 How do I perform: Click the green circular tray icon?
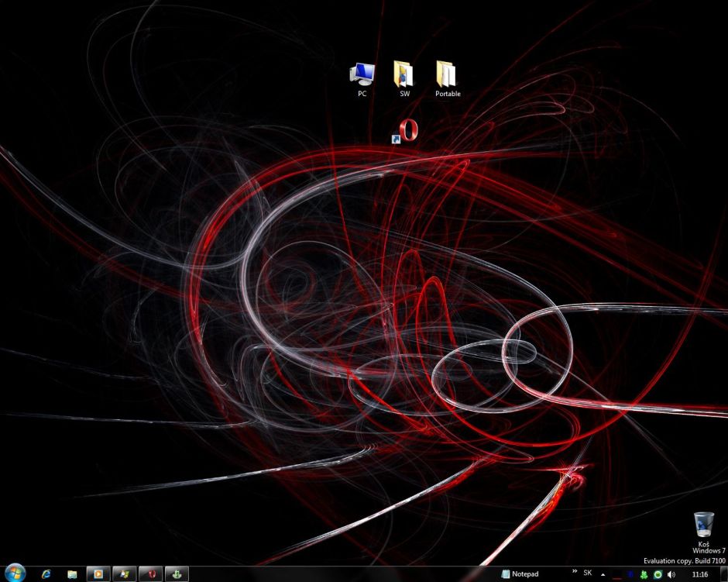tap(658, 574)
